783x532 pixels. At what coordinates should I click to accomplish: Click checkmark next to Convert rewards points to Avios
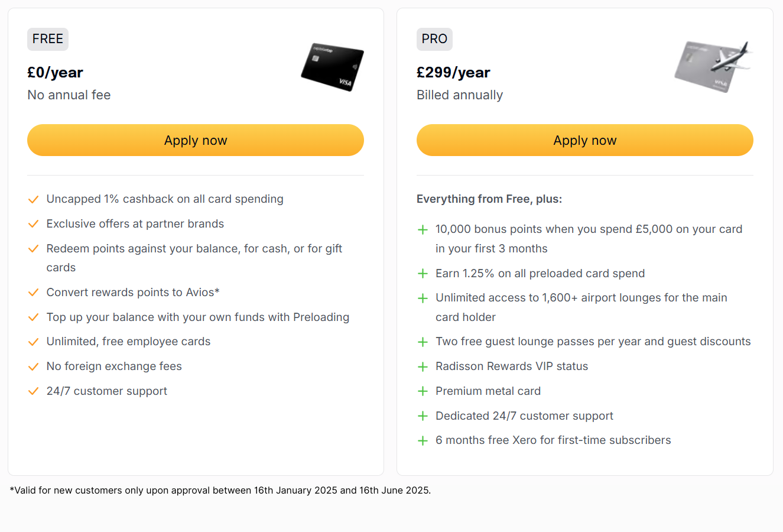[x=34, y=293]
